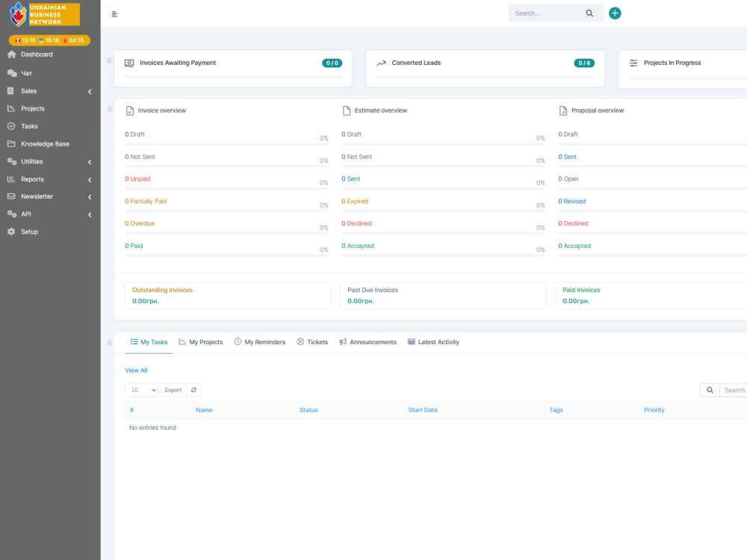
Task: Expand the Newsletter submenu chevron
Action: (x=90, y=197)
